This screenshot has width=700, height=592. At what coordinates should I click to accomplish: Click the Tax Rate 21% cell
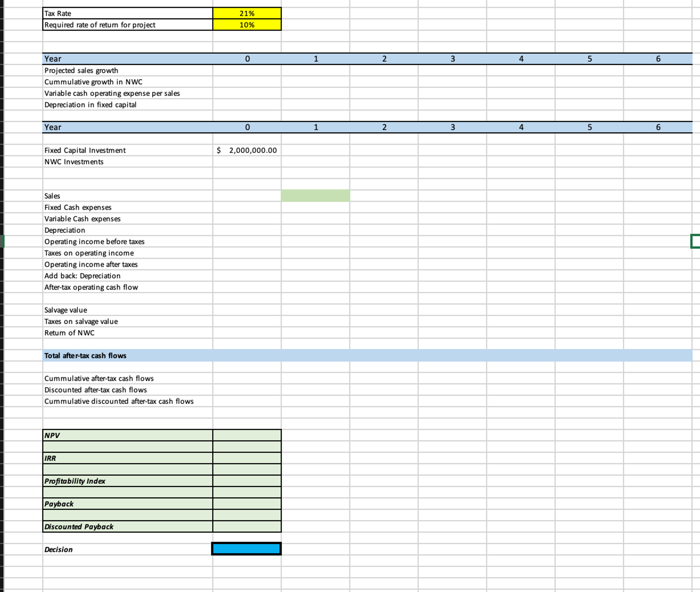(247, 13)
